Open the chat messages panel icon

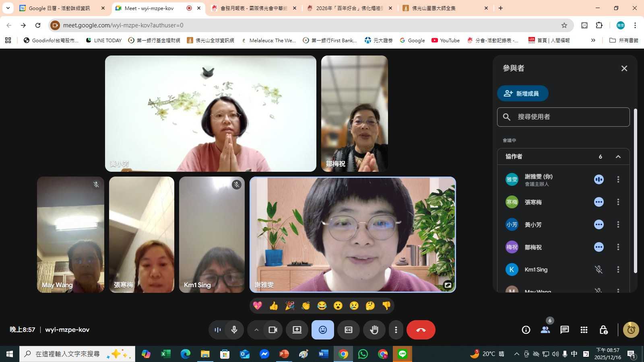pos(564,330)
